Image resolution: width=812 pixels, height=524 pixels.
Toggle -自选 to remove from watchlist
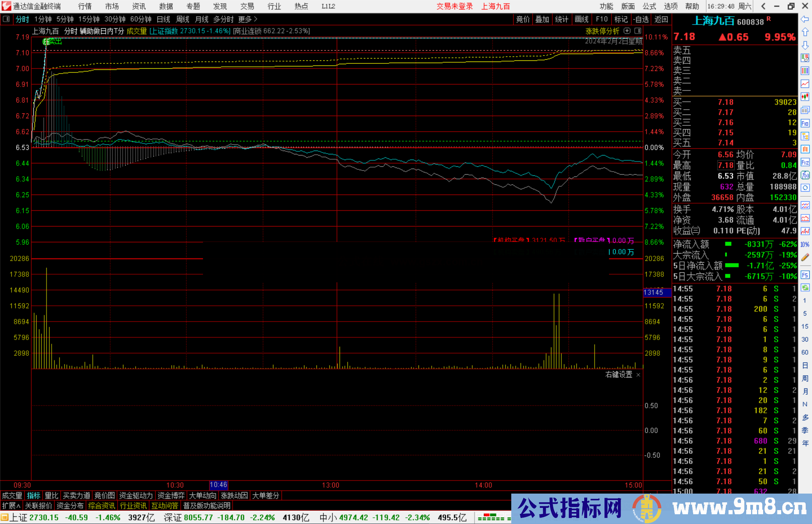coord(641,19)
